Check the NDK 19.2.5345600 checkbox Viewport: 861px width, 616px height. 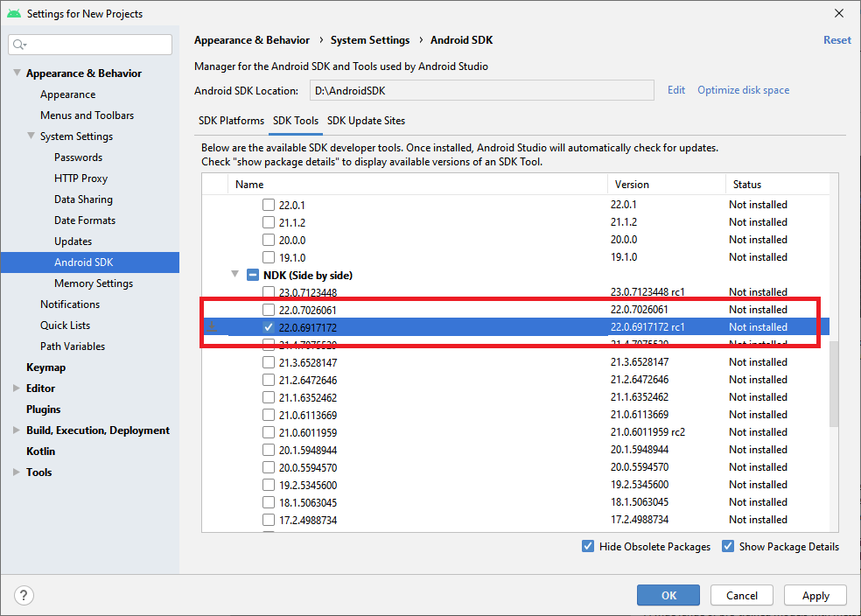[269, 485]
